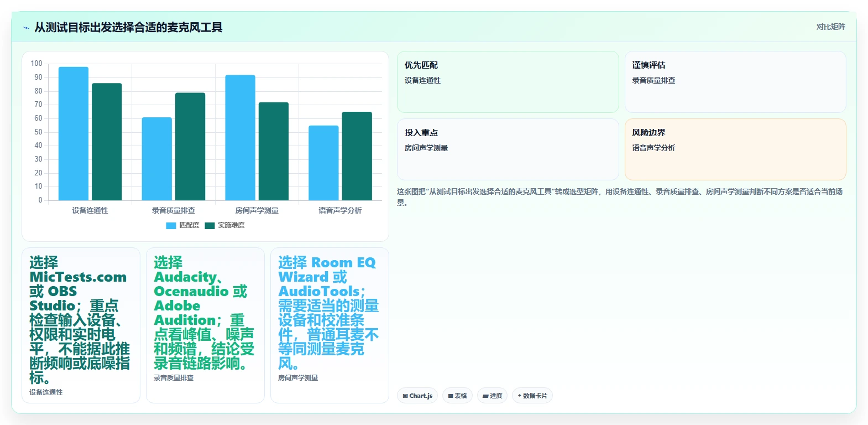Click the green 实施难度 legend color swatch
Screen dimensions: 868x425
click(x=210, y=225)
